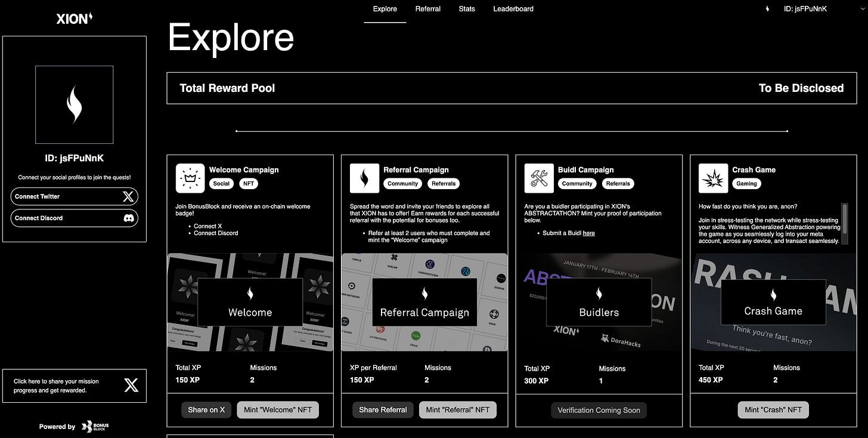Click the Powered by text in footer
Viewport: 868px width, 438px height.
click(57, 427)
